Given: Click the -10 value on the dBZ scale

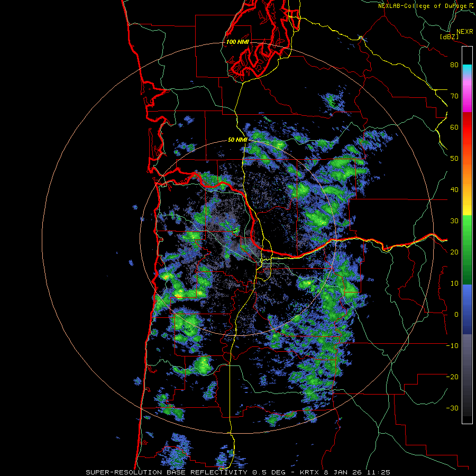Looking at the screenshot, I should [452, 346].
